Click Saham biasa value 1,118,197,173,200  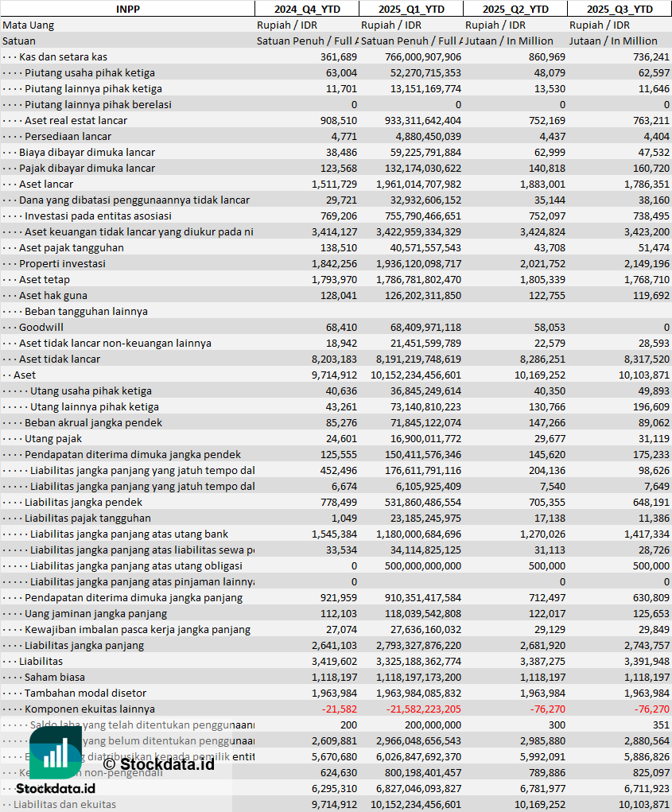[419, 678]
